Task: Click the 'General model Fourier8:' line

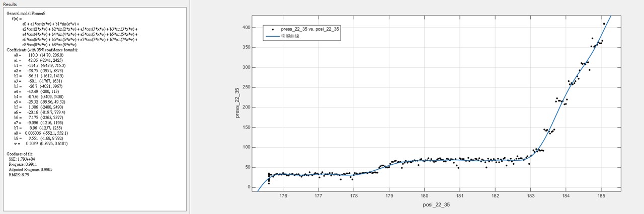Action: pyautogui.click(x=28, y=13)
